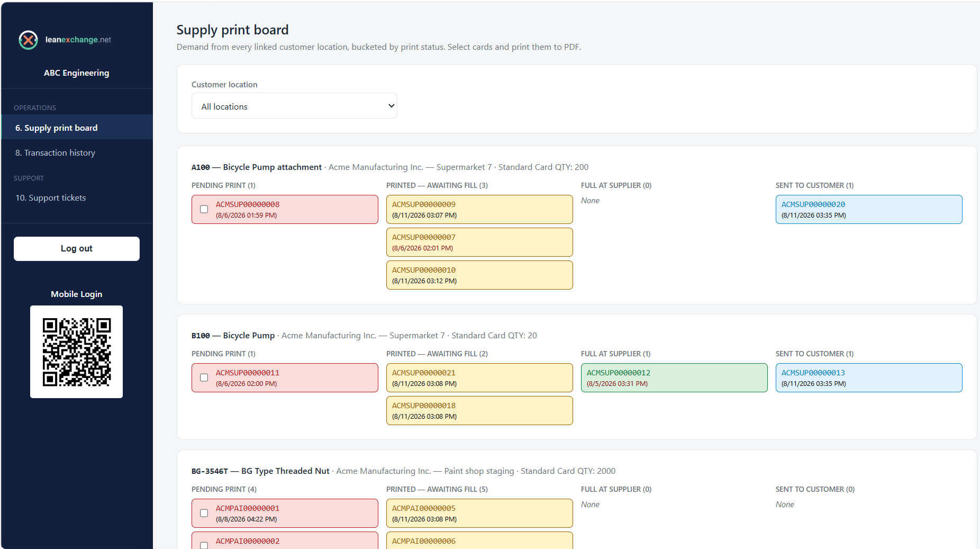980x549 pixels.
Task: Open Transaction history from the sidebar
Action: point(77,152)
